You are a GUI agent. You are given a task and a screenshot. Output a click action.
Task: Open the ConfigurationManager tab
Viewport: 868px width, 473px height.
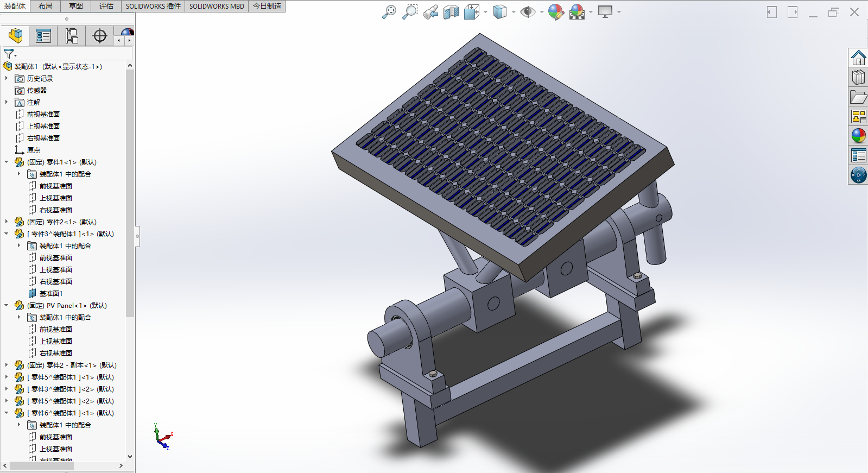72,36
